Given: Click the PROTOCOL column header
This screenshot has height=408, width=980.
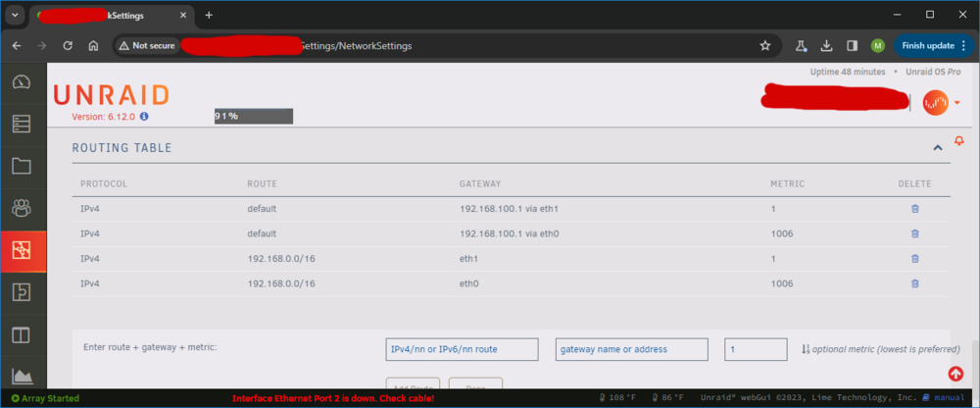Looking at the screenshot, I should pos(104,184).
